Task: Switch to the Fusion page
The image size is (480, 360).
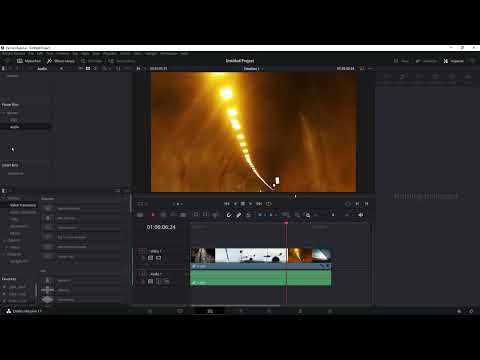Action: [x=241, y=311]
